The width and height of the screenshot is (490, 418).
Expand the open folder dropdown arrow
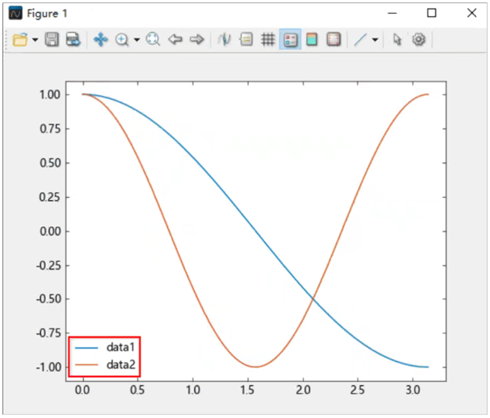click(35, 40)
